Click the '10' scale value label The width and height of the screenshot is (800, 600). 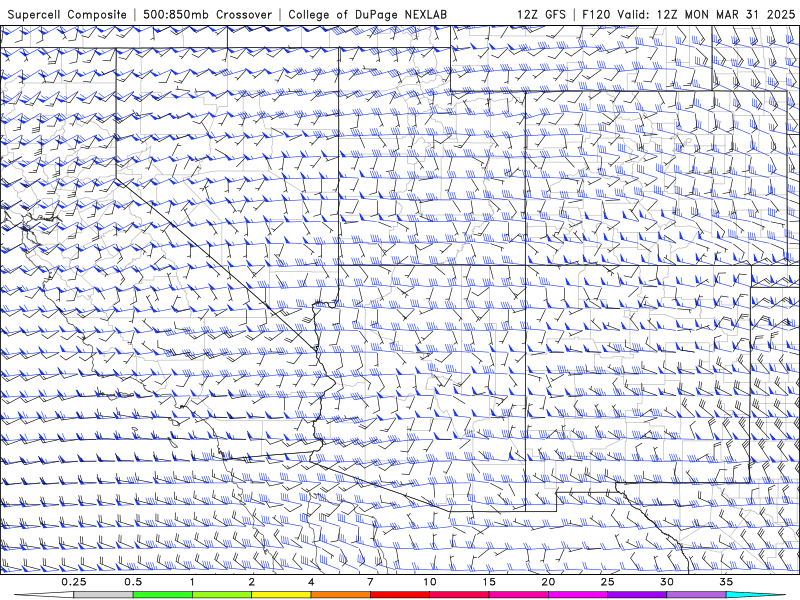[x=430, y=582]
